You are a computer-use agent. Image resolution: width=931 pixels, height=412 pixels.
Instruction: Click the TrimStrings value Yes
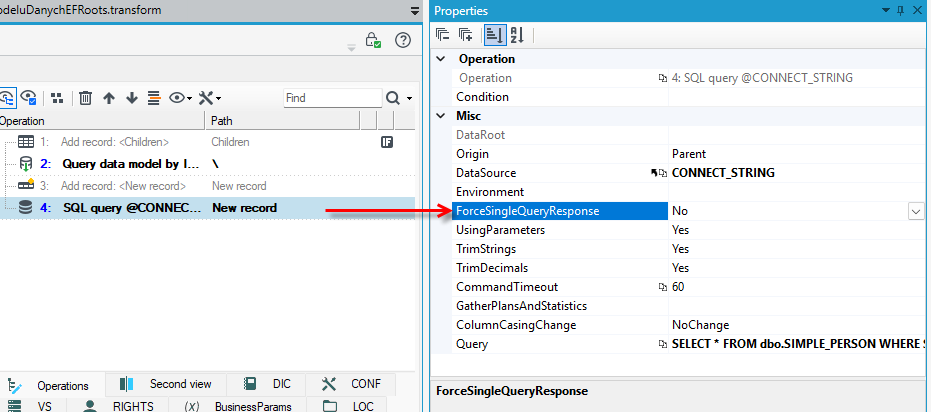pos(680,249)
